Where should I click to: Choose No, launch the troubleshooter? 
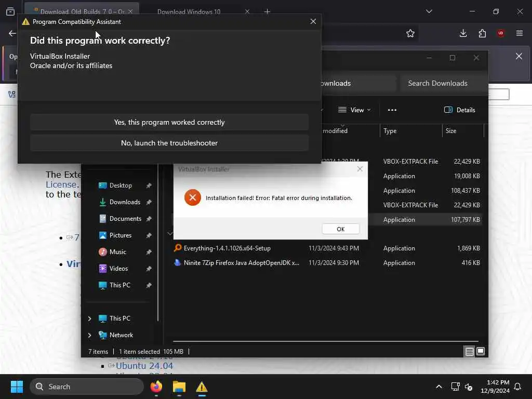(169, 143)
